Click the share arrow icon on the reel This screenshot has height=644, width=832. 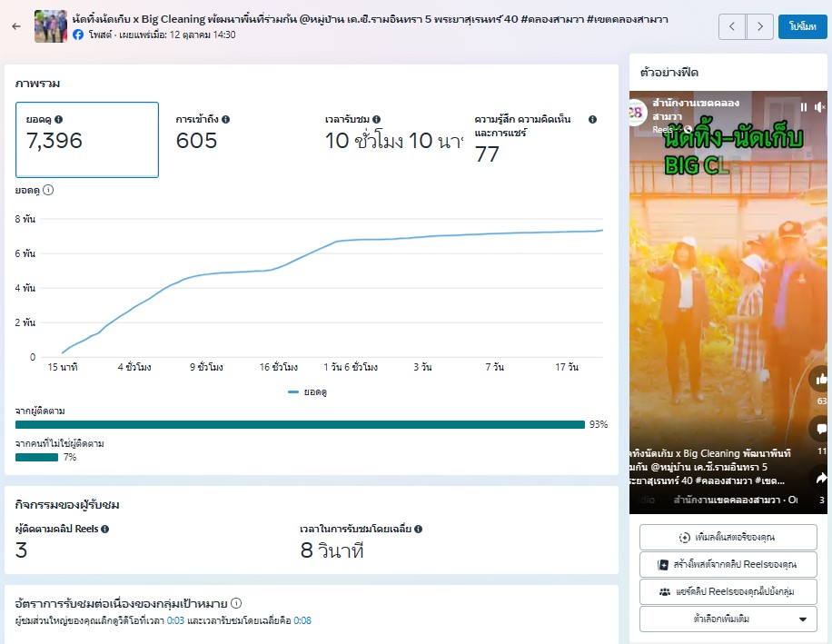[821, 478]
